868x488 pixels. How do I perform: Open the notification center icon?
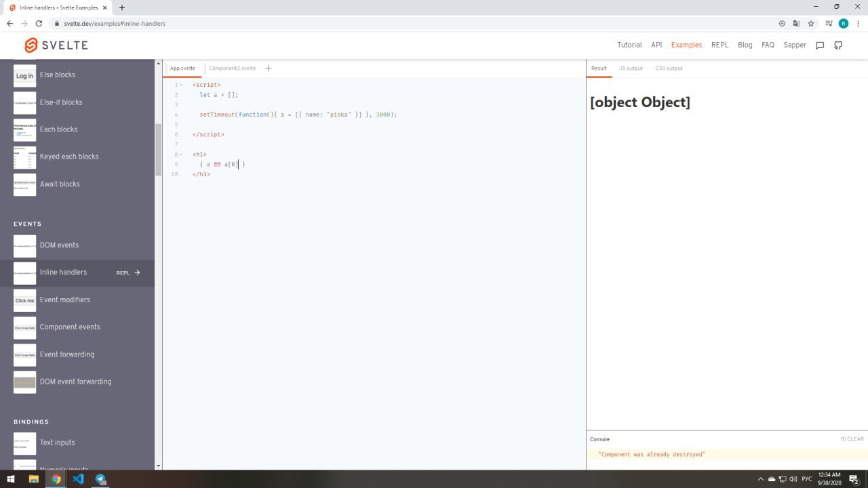(854, 479)
